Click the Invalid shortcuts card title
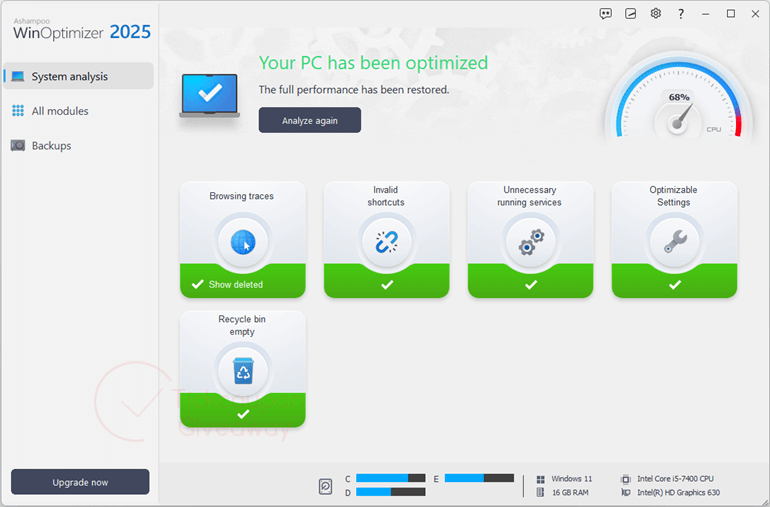 (386, 196)
